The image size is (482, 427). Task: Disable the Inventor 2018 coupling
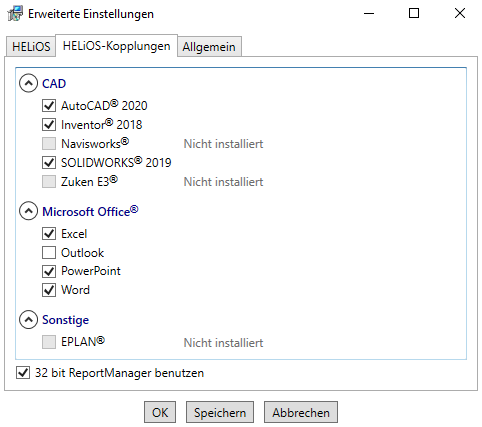pyautogui.click(x=49, y=125)
